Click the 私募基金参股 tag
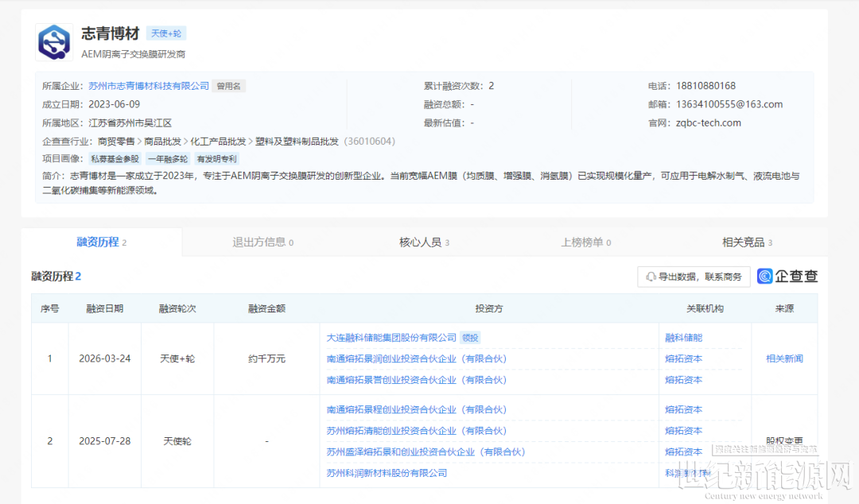The height and width of the screenshot is (504, 859). click(x=115, y=159)
